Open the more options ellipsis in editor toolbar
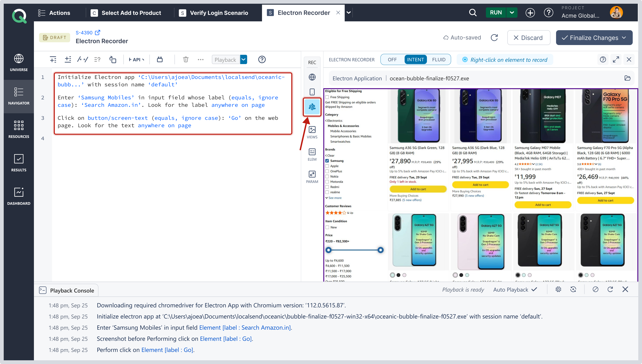Viewport: 642px width, 364px height. point(201,59)
